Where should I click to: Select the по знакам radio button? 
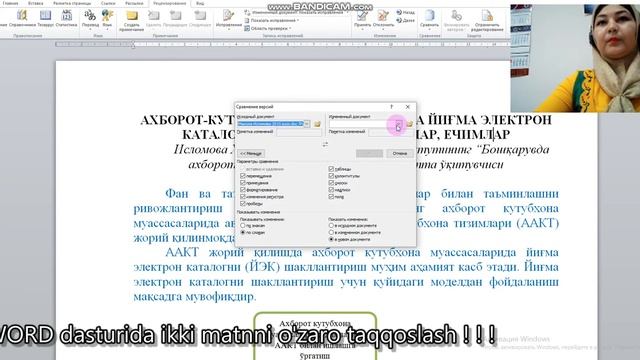coord(243,225)
